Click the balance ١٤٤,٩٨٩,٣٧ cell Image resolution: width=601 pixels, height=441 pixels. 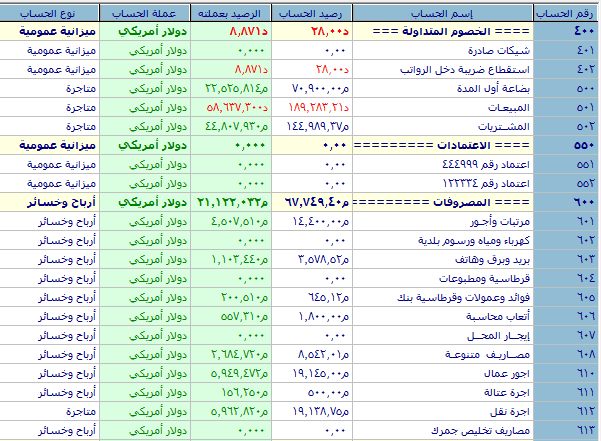coord(312,126)
